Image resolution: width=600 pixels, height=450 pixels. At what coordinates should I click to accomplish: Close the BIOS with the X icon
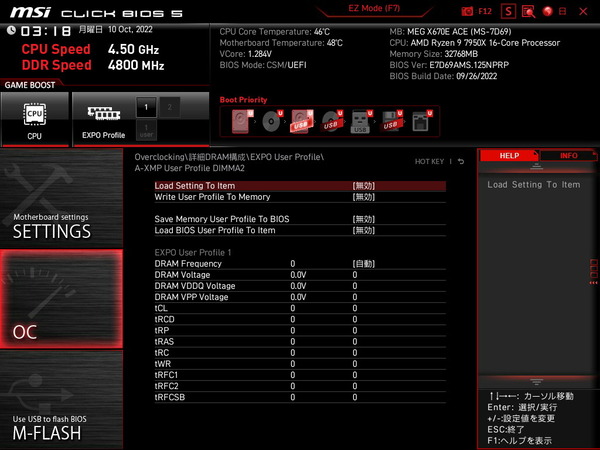click(583, 11)
